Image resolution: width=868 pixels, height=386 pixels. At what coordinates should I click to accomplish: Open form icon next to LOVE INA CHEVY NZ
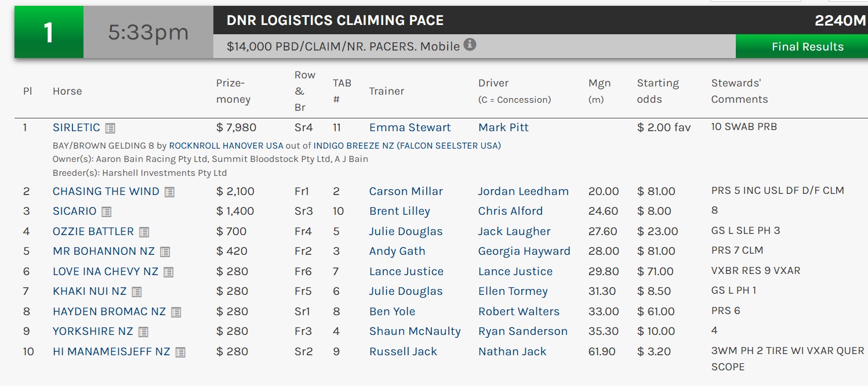tap(169, 272)
